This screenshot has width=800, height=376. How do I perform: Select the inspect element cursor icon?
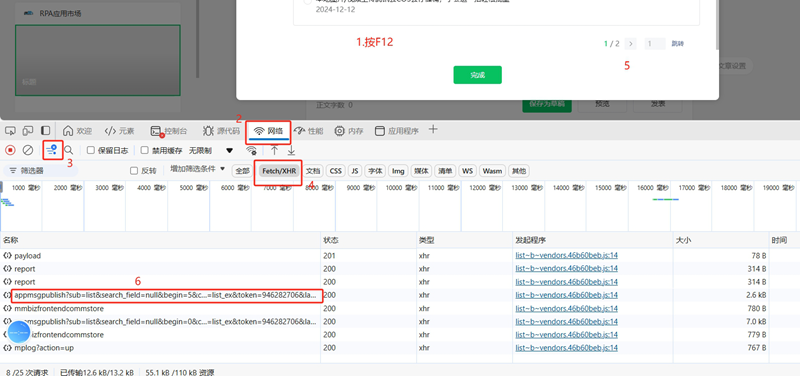click(x=10, y=131)
